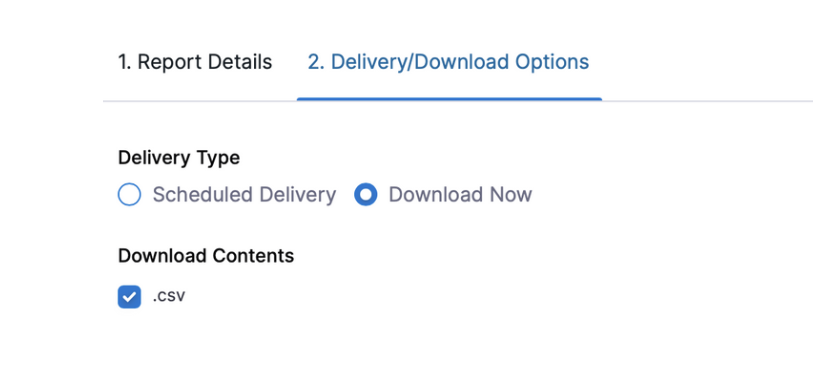
Task: Click the number 2 in Delivery/Download Options tab
Action: pyautogui.click(x=316, y=62)
